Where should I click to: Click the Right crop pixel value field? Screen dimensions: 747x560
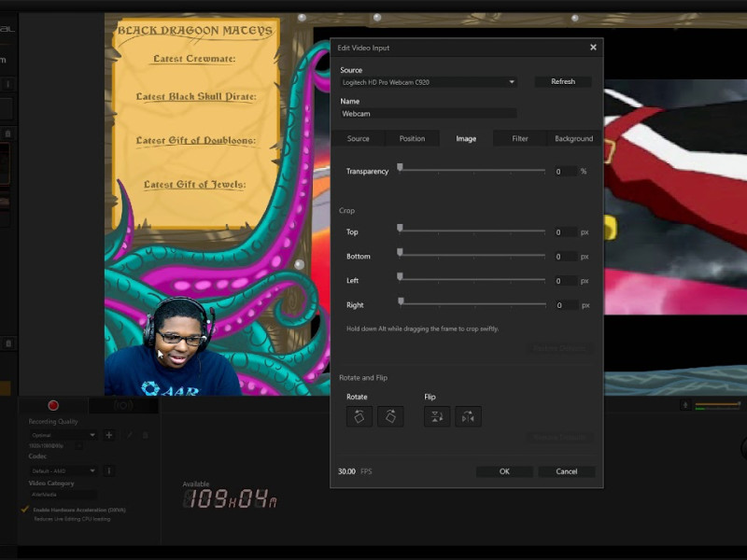[566, 305]
